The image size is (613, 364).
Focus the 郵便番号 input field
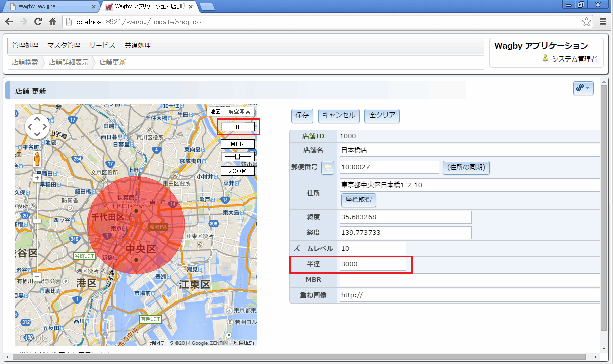coord(389,167)
